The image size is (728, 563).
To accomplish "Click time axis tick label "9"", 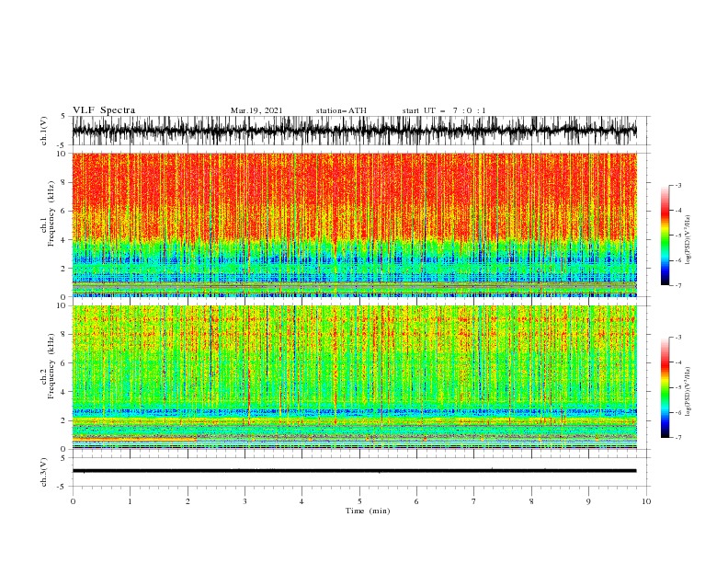I will [x=588, y=501].
